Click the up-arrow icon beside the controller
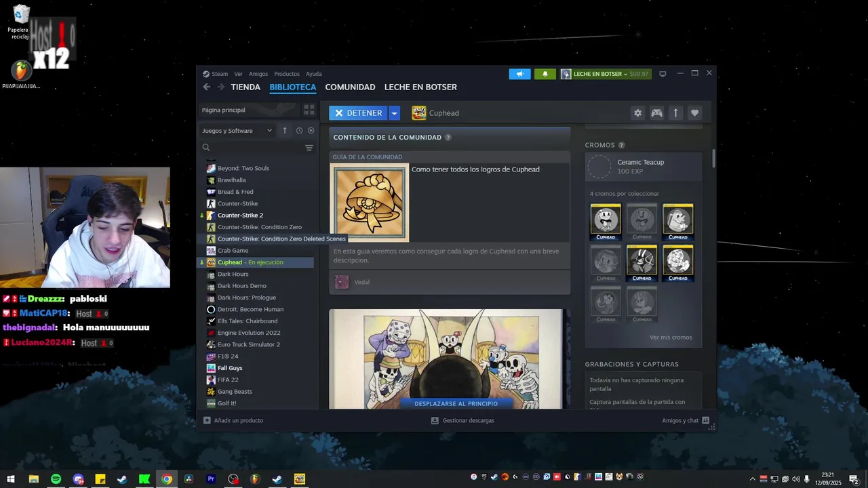This screenshot has width=868, height=488. coord(675,113)
